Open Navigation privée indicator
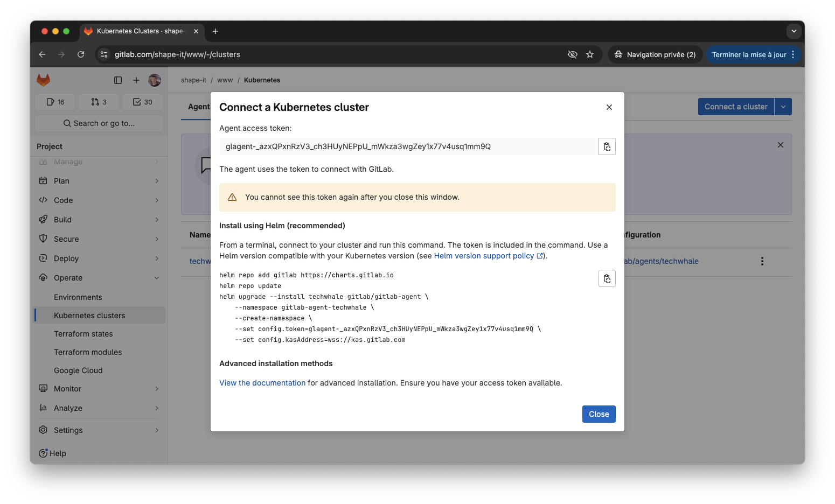 point(655,54)
